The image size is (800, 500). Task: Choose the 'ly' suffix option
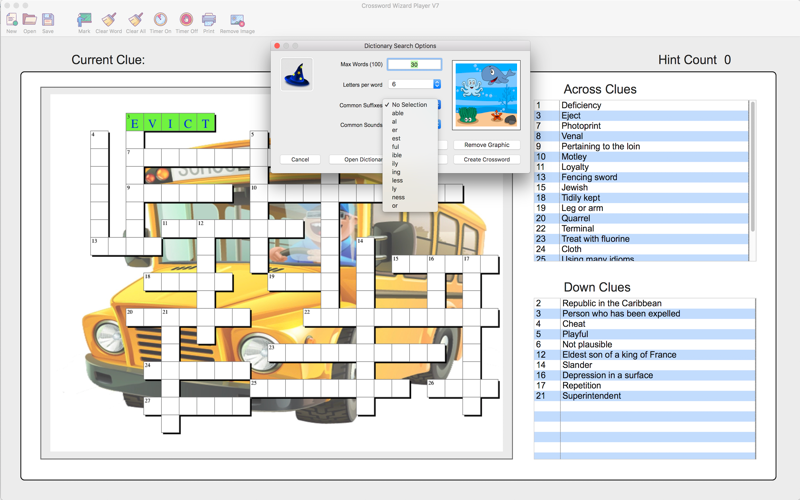coord(410,189)
